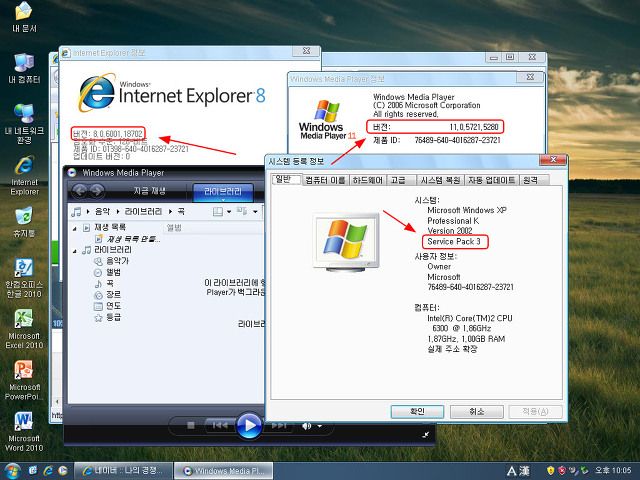The height and width of the screenshot is (480, 640).
Task: Click the Show Desktop quick launch icon
Action: [x=33, y=471]
